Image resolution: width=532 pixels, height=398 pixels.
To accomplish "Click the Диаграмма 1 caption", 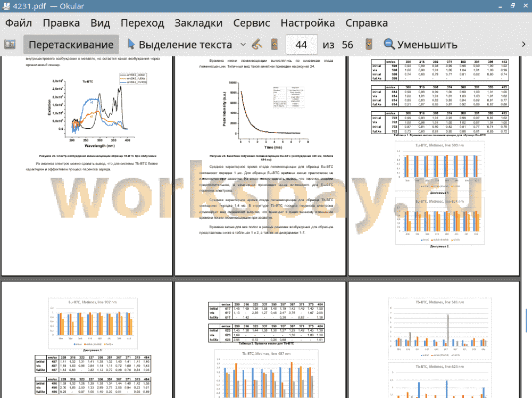I will click(x=439, y=193).
